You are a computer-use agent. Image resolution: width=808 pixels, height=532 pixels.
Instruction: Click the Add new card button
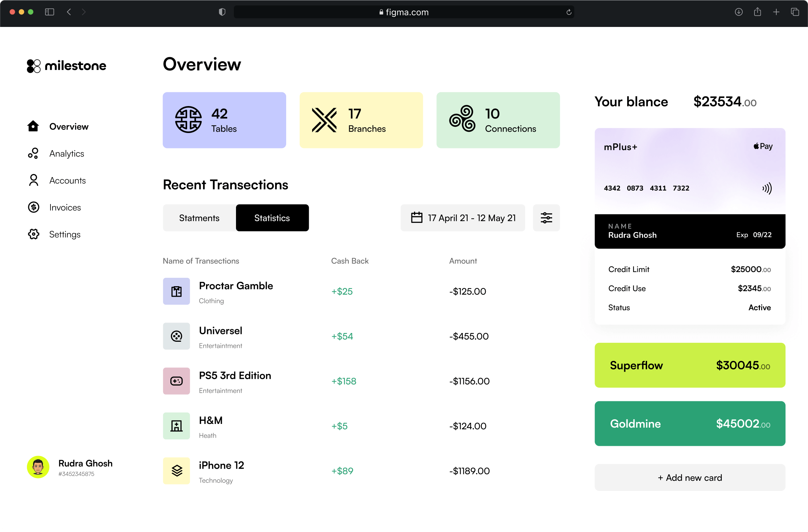[x=689, y=477]
